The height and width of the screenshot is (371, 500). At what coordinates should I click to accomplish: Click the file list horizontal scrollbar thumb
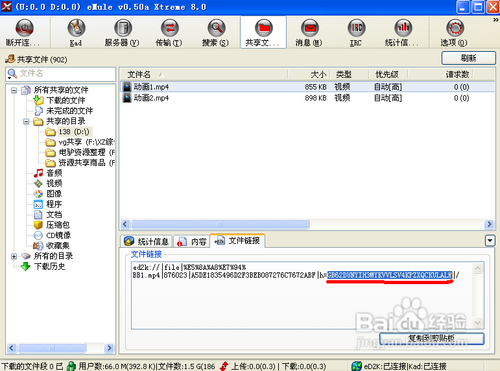[x=220, y=224]
